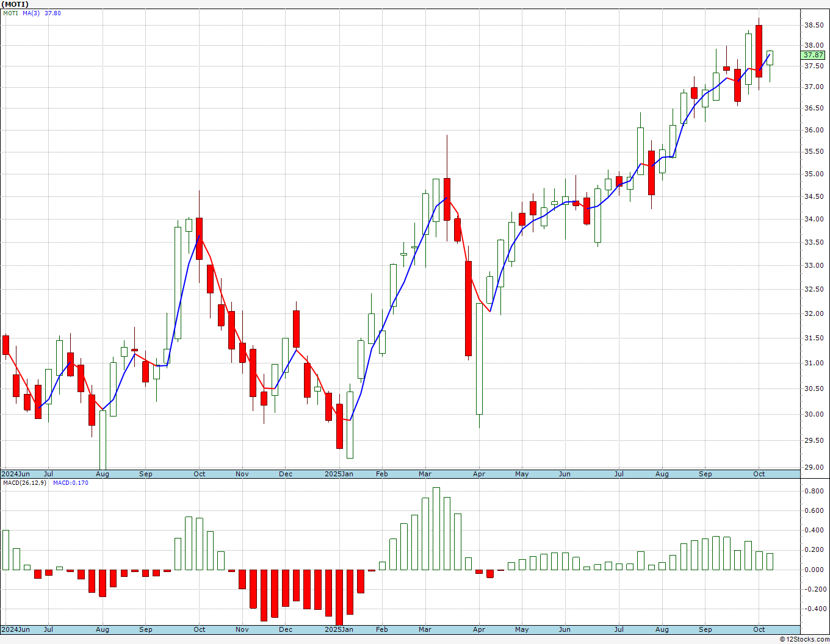The height and width of the screenshot is (644, 830).
Task: Click the 29.00 price axis label
Action: pos(814,468)
